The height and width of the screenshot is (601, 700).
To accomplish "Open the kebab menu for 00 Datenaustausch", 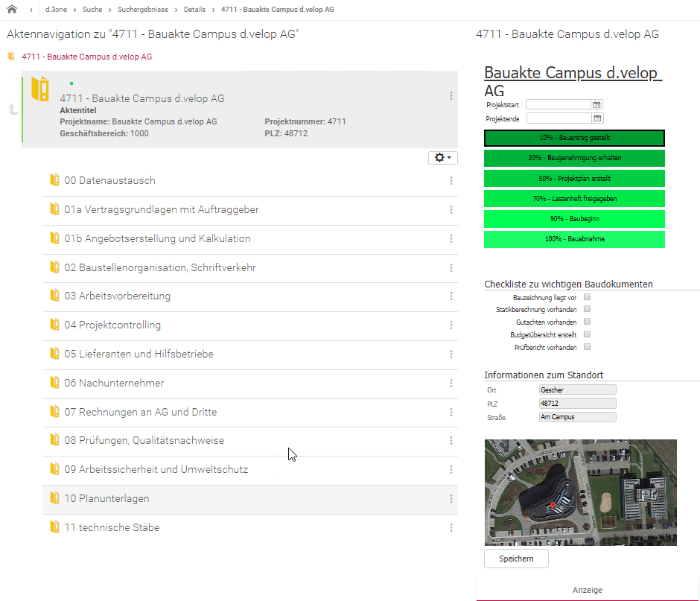I will pos(451,180).
